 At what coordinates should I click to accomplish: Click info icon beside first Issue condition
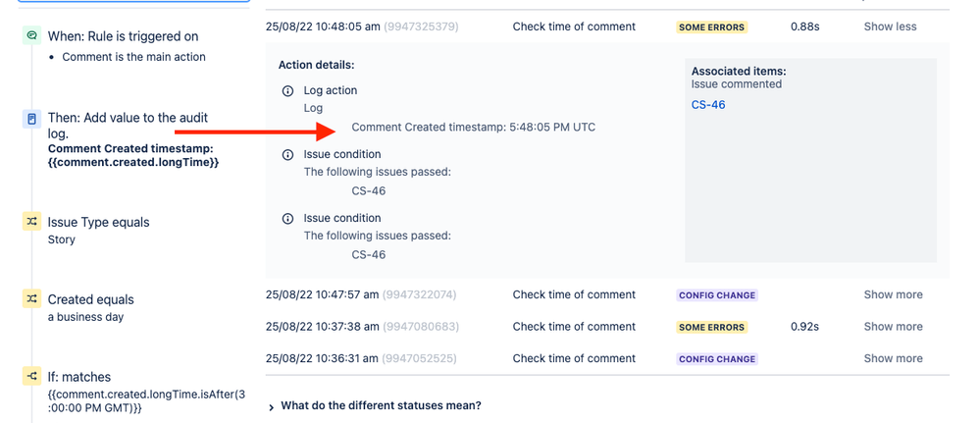(287, 154)
